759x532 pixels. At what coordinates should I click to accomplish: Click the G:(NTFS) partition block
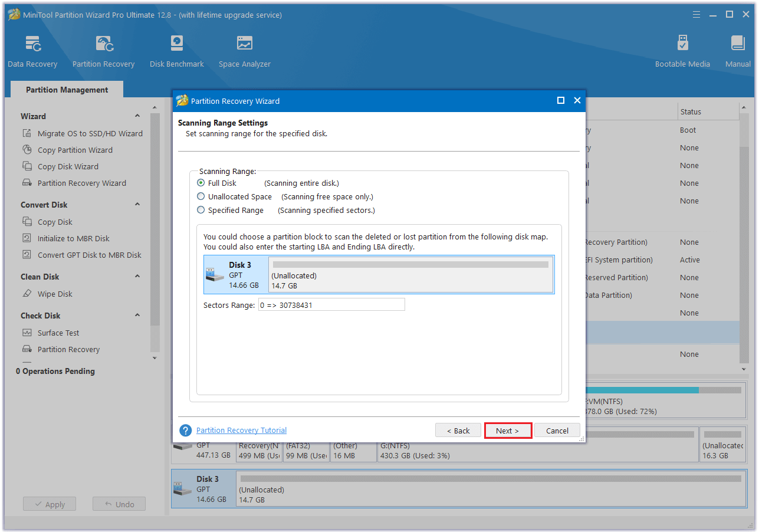[x=538, y=445]
